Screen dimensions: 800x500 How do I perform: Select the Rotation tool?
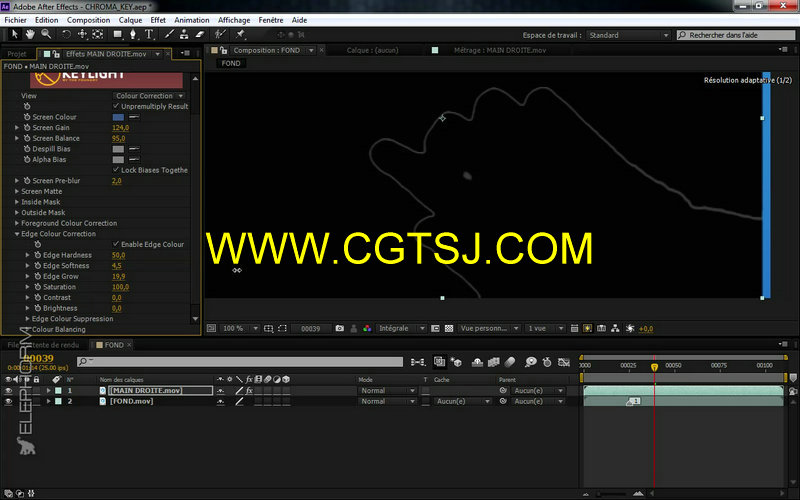(x=66, y=34)
